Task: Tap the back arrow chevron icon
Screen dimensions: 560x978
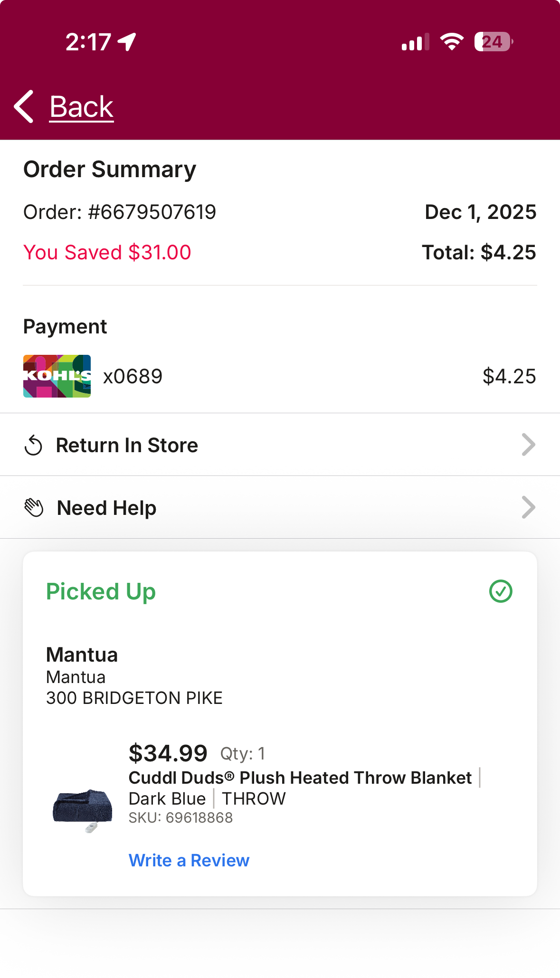Action: point(24,106)
